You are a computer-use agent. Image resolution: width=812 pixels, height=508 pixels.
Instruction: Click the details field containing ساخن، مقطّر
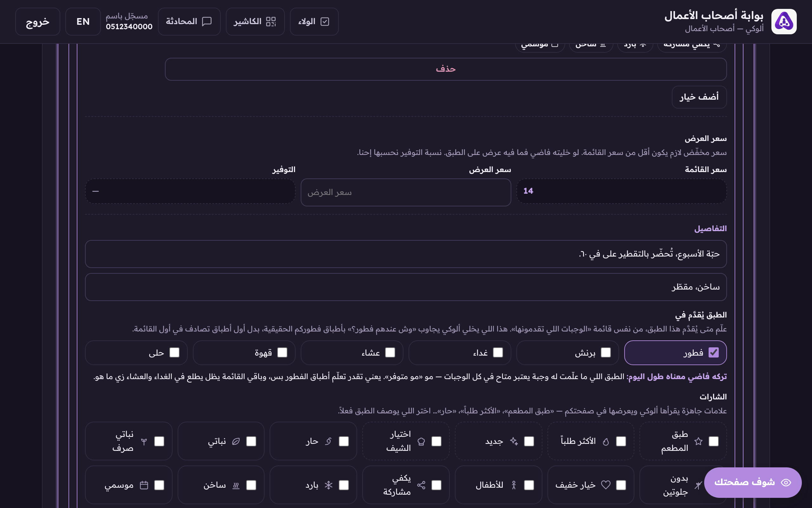pyautogui.click(x=406, y=287)
